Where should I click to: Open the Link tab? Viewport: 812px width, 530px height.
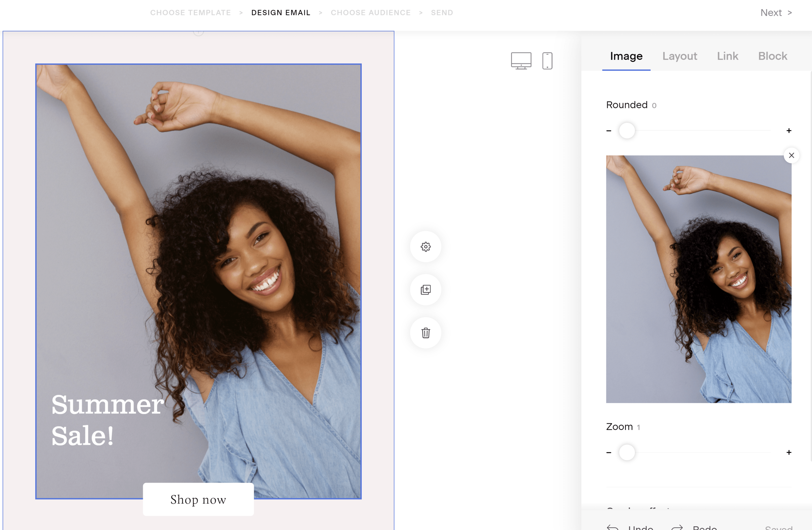click(x=727, y=56)
